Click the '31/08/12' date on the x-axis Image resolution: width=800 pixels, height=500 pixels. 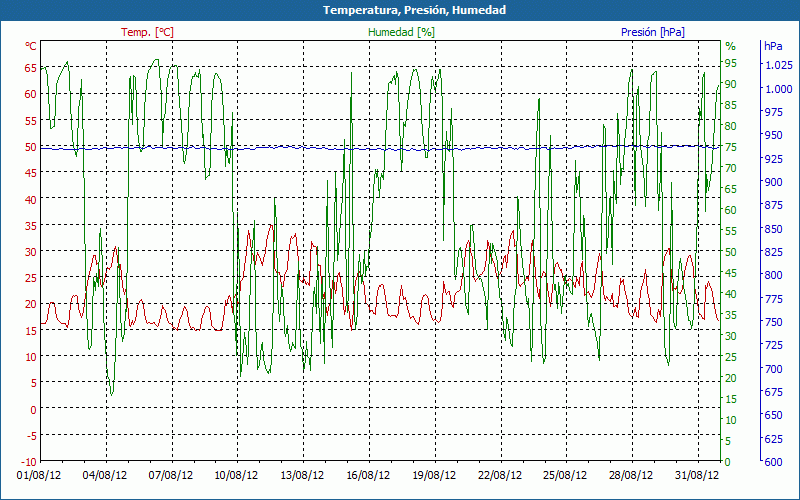point(696,475)
